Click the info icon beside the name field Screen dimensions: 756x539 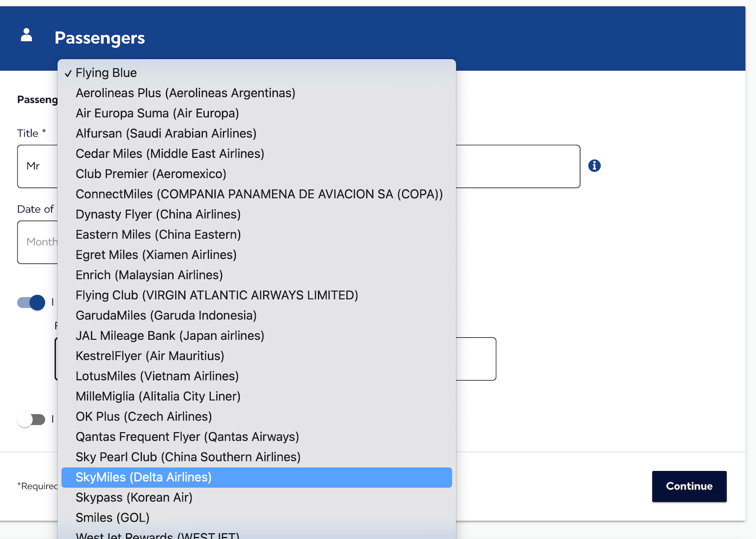tap(594, 166)
